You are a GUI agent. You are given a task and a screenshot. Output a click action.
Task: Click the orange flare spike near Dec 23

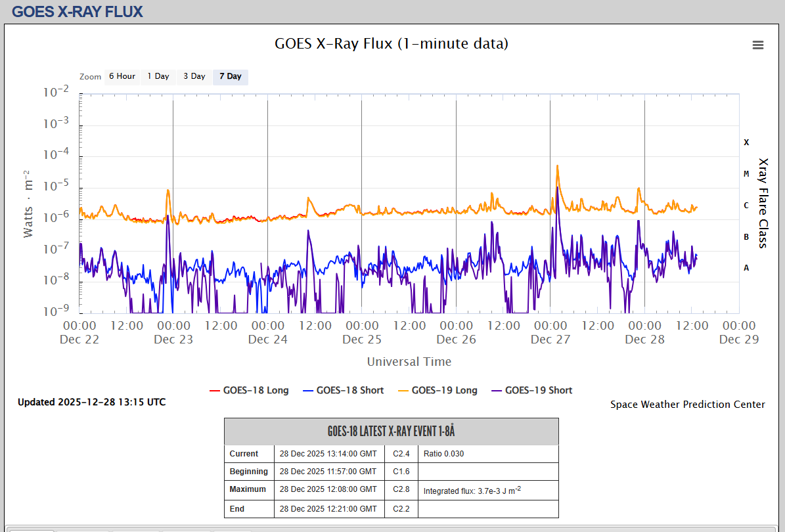(x=168, y=192)
